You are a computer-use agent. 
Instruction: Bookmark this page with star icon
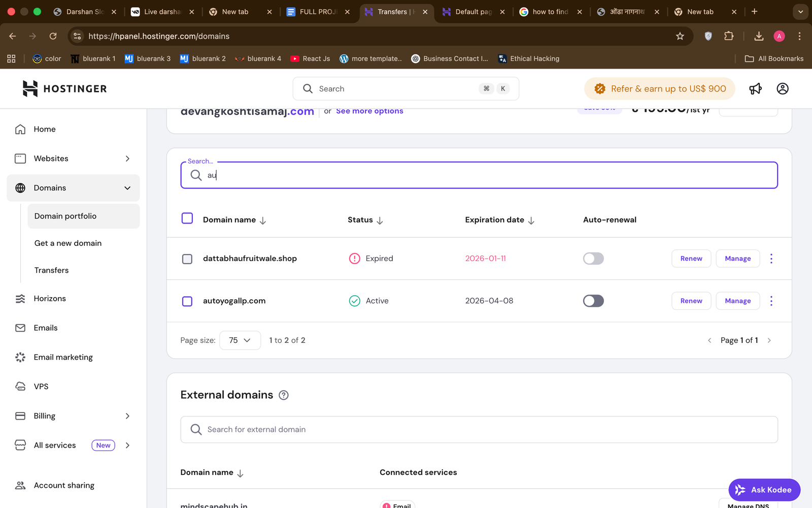[x=680, y=36]
